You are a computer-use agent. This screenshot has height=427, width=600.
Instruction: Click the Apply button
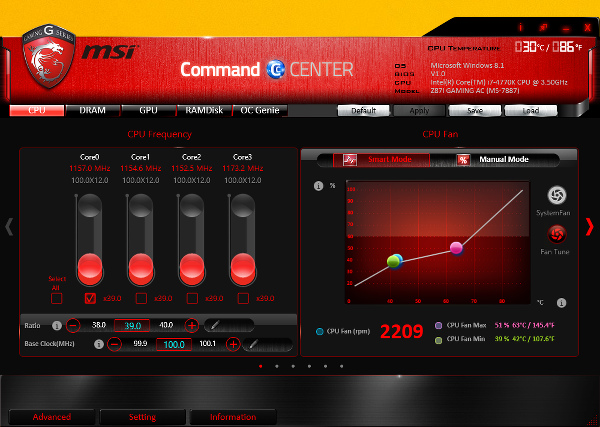pyautogui.click(x=419, y=111)
